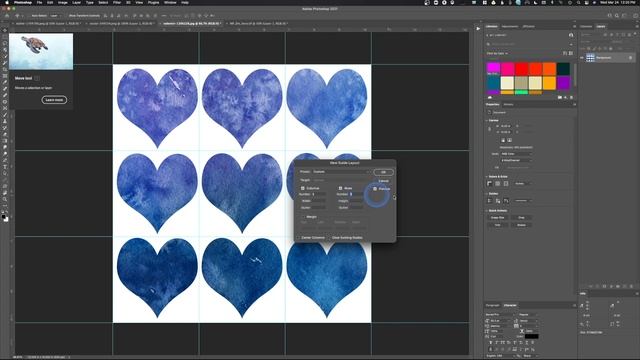
Task: Open the View menu
Action: click(139, 2)
